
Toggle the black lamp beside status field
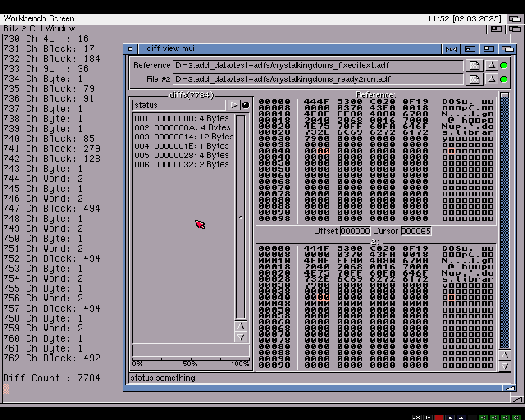click(246, 105)
